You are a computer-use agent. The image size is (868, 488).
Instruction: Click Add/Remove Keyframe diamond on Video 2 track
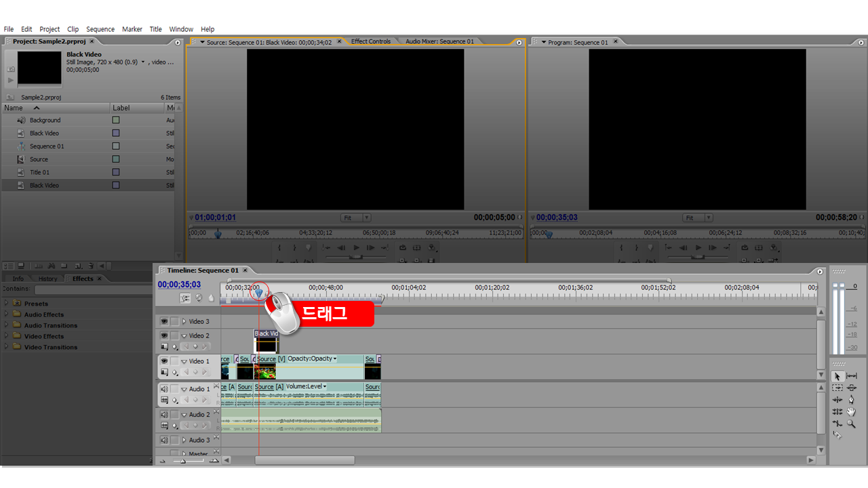[195, 346]
